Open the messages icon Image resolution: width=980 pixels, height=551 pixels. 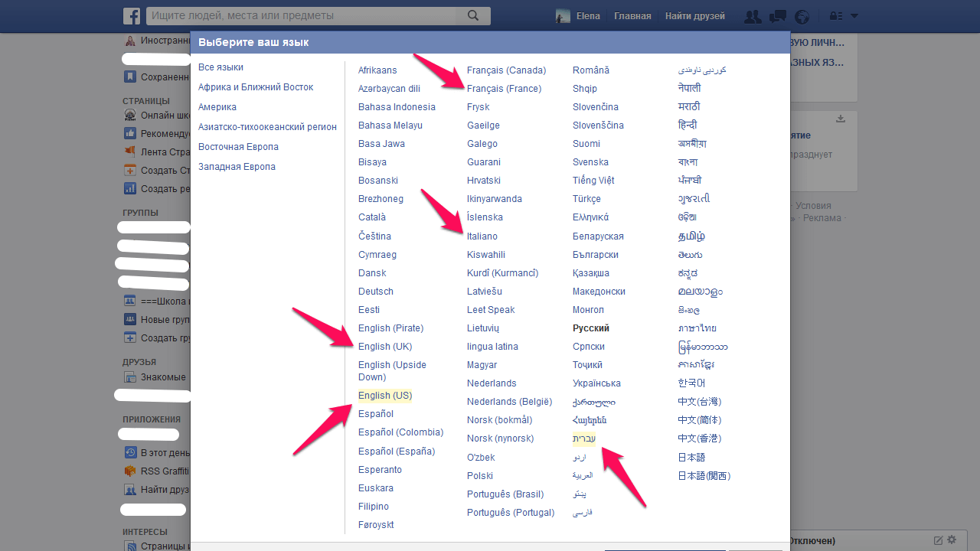pos(777,16)
